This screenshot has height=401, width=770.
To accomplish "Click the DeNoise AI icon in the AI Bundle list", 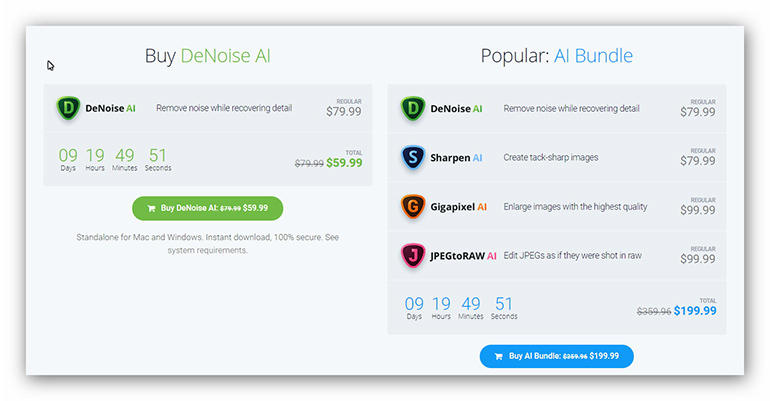I will [413, 108].
